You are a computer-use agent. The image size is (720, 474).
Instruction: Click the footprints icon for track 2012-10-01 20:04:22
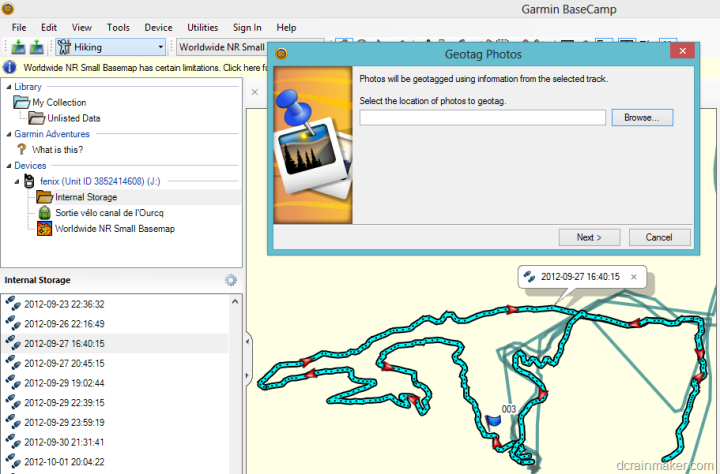[13, 462]
